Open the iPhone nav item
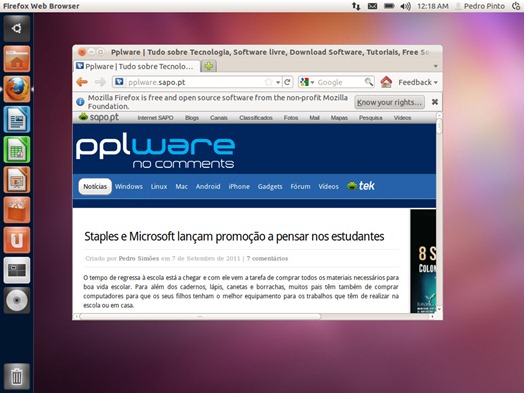 pos(239,186)
